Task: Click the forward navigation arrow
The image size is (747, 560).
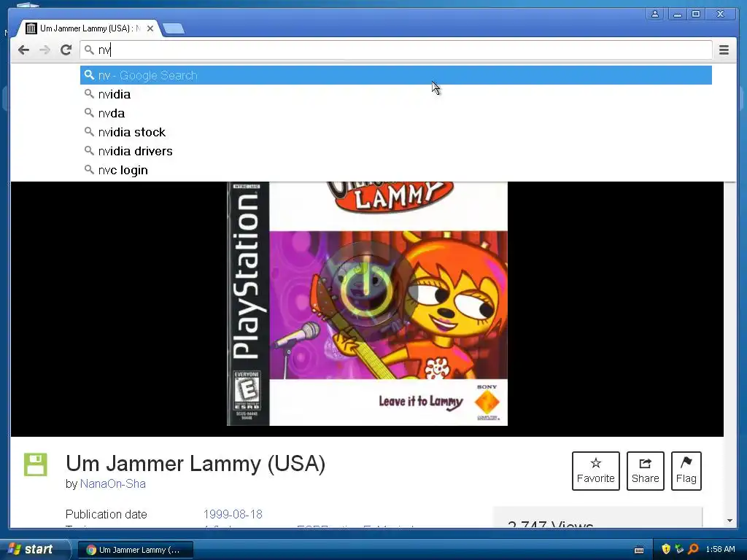Action: click(x=44, y=50)
